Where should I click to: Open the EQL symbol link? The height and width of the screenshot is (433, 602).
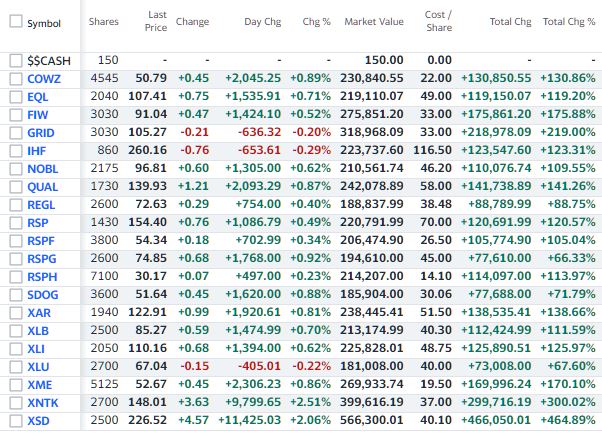(38, 96)
